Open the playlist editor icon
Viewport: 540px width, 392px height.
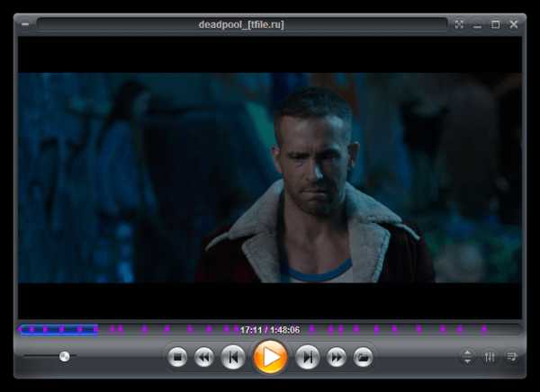tap(512, 357)
